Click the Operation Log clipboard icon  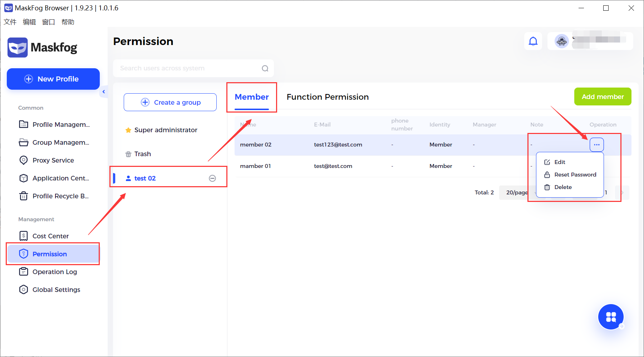(x=24, y=272)
